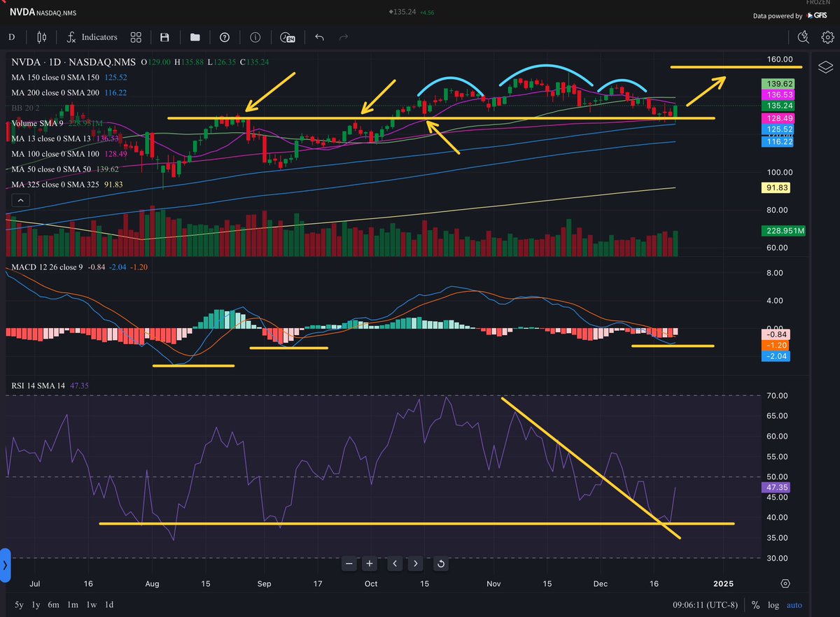840x617 pixels.
Task: Select the 6m date range
Action: [x=55, y=604]
